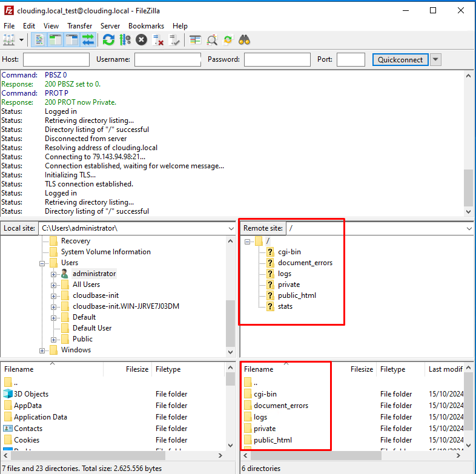This screenshot has height=474, width=476.
Task: Toggle processing of the transfer queue
Action: pyautogui.click(x=125, y=40)
